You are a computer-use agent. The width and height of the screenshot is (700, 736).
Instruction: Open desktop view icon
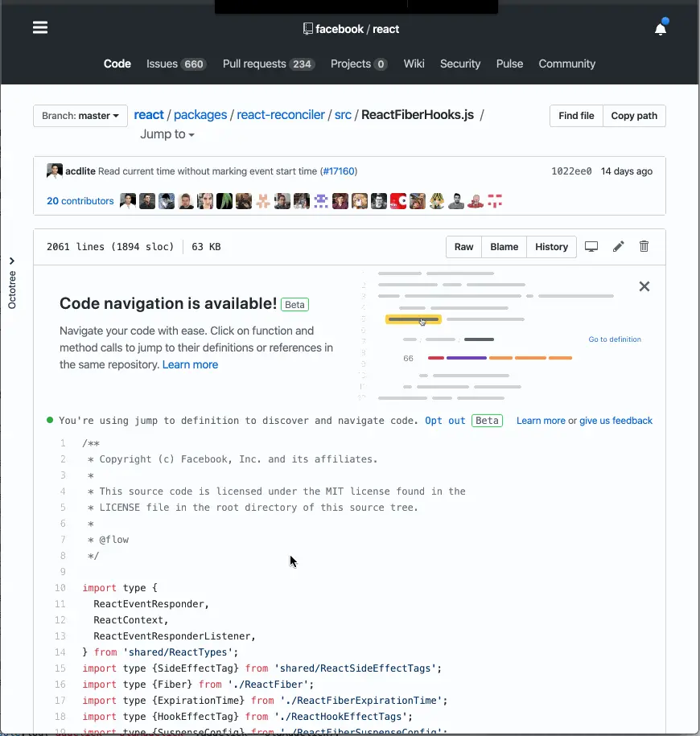[591, 246]
